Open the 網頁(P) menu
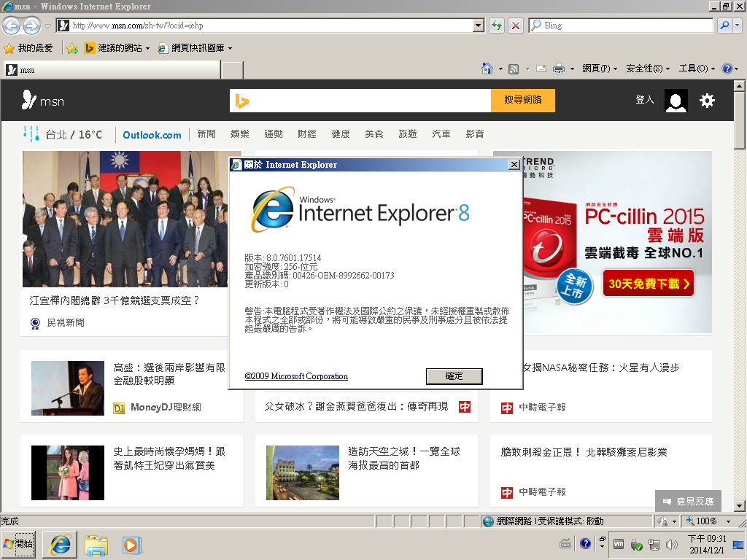The width and height of the screenshot is (747, 560). click(600, 69)
